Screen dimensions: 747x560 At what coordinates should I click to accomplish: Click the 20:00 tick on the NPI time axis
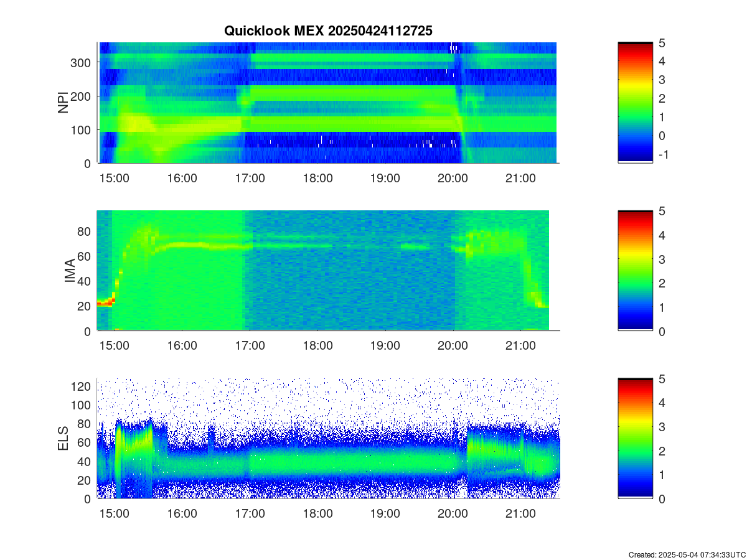click(453, 177)
